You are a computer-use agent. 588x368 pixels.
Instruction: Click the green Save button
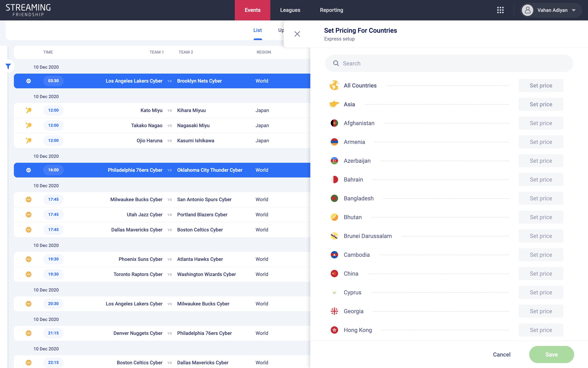[x=551, y=355]
